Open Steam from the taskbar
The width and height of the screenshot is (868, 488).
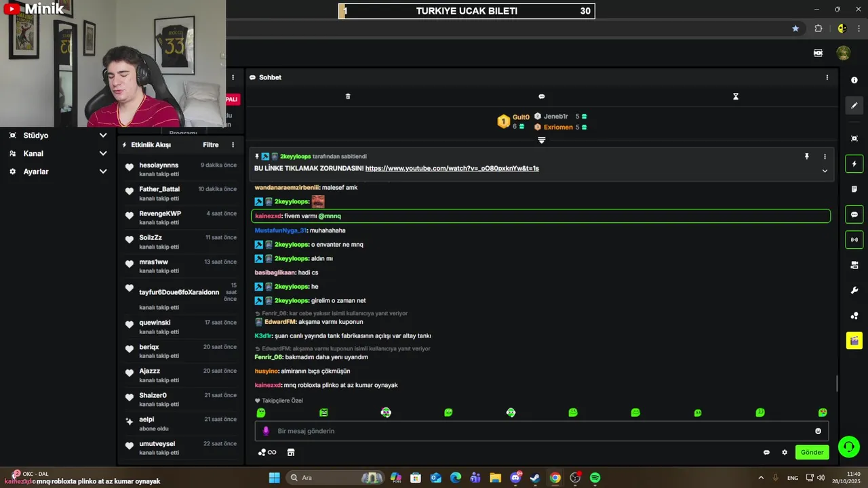(535, 478)
